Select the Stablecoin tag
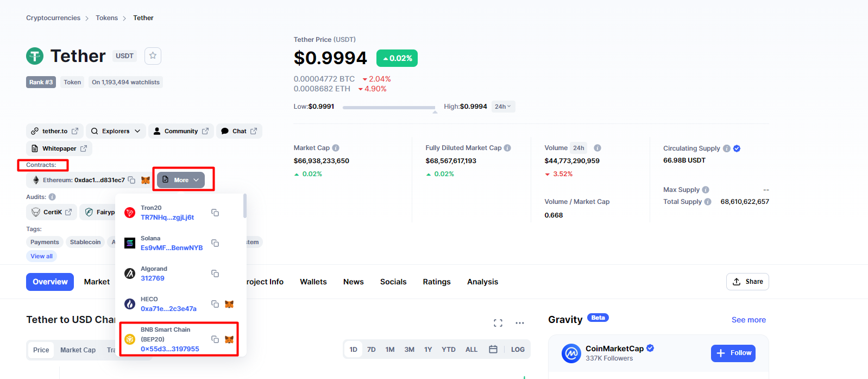Viewport: 868px width, 379px height. click(x=85, y=242)
